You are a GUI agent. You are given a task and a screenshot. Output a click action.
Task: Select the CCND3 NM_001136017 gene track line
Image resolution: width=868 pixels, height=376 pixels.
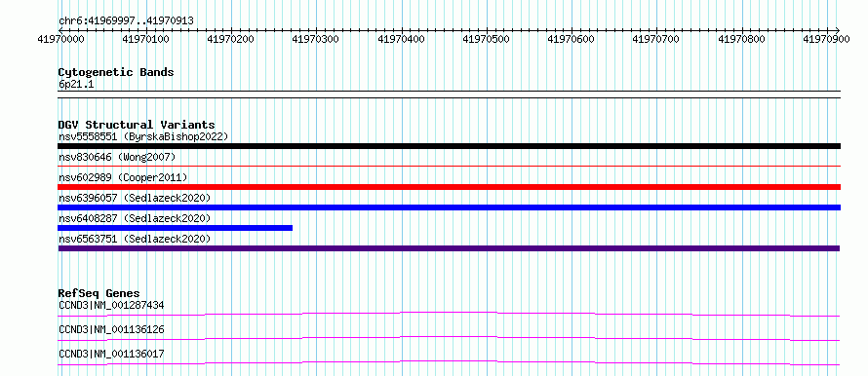449,362
